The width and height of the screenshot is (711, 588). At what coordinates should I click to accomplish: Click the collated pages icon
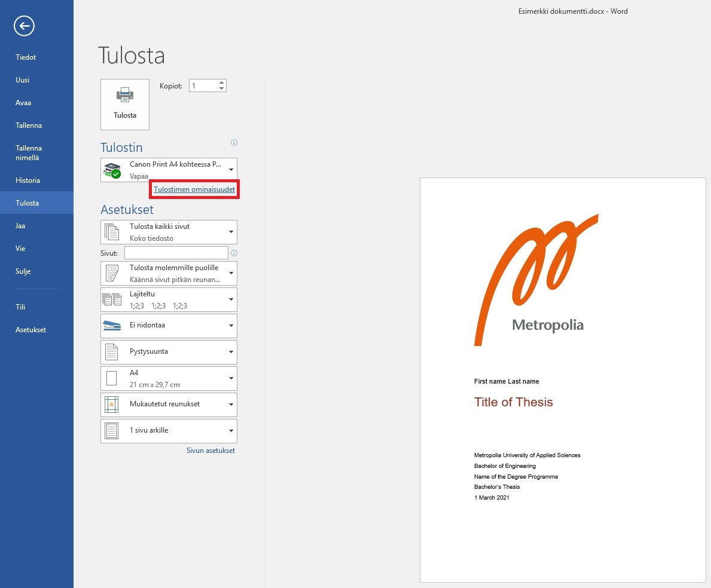coord(112,299)
